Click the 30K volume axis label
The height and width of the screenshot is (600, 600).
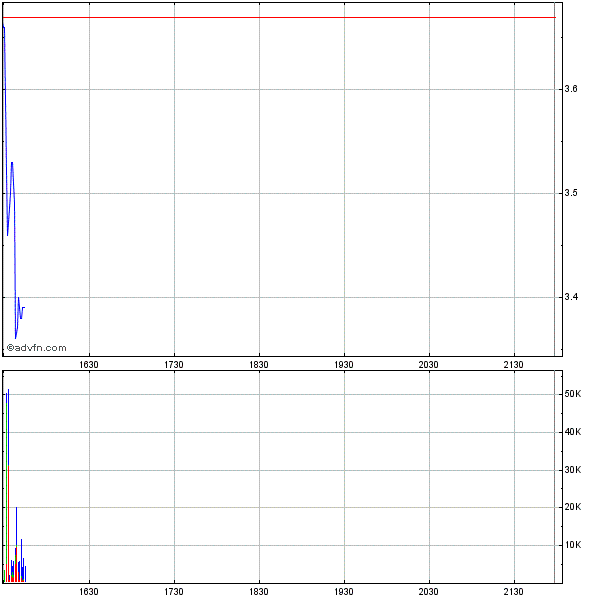572,470
